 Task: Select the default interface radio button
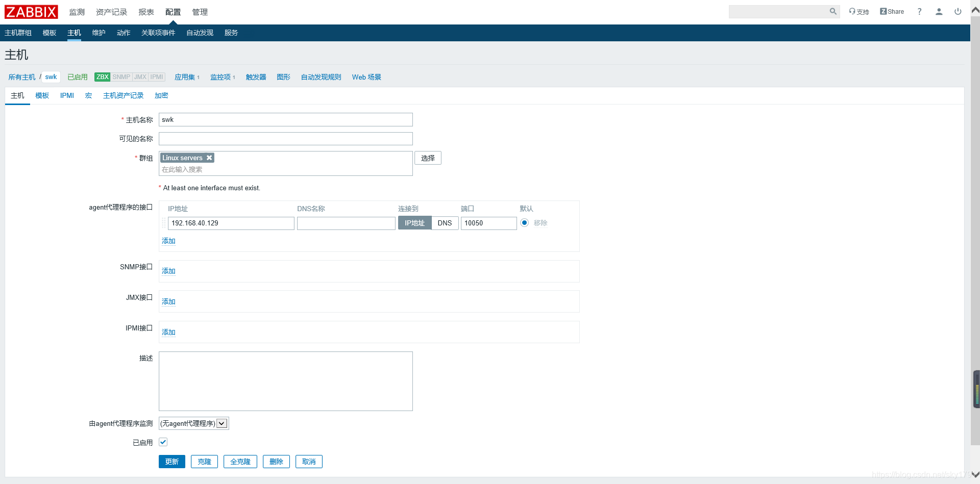coord(524,223)
